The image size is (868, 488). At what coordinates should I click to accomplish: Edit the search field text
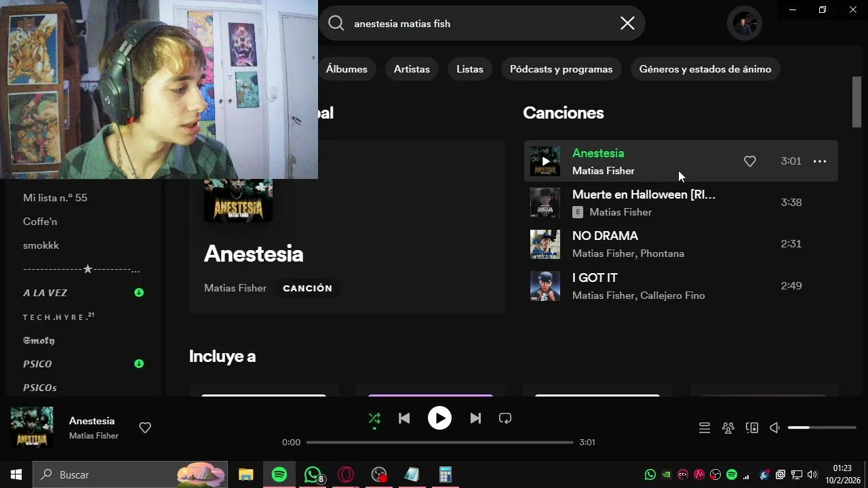click(481, 24)
